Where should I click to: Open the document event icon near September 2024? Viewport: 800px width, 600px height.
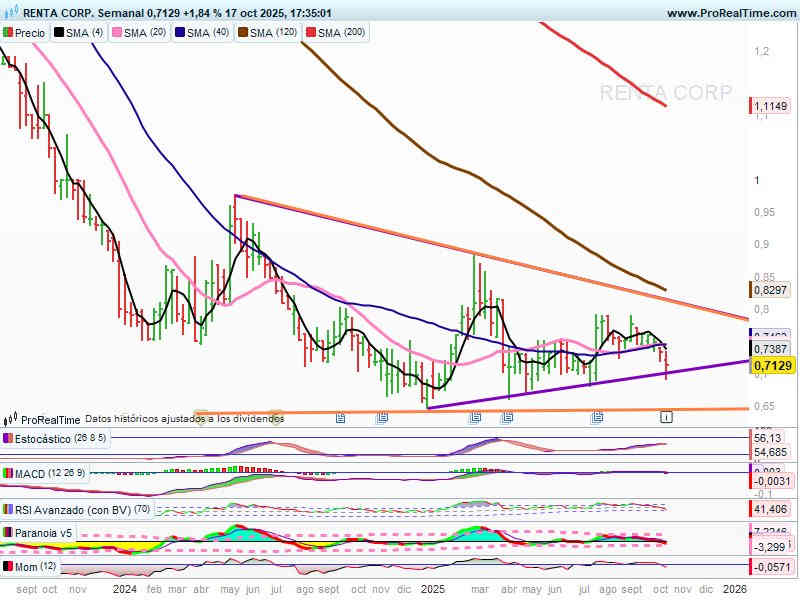click(x=341, y=416)
